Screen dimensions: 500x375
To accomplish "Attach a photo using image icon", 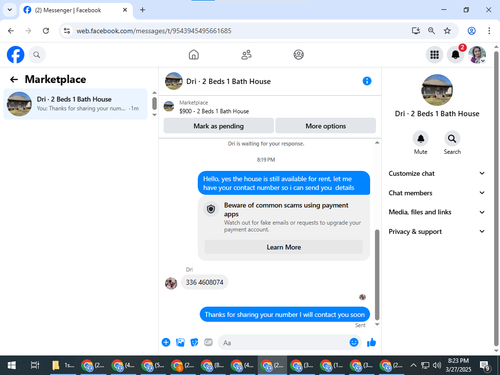I will point(180,342).
